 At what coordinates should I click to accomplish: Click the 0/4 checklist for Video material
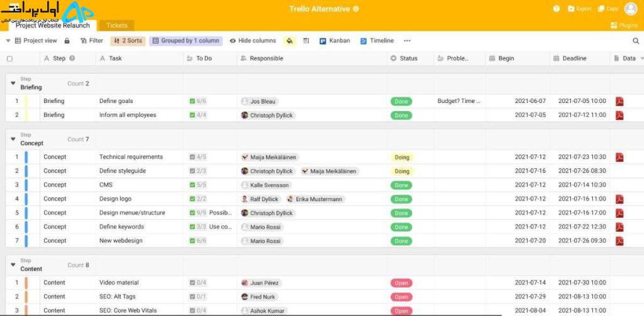click(x=197, y=282)
